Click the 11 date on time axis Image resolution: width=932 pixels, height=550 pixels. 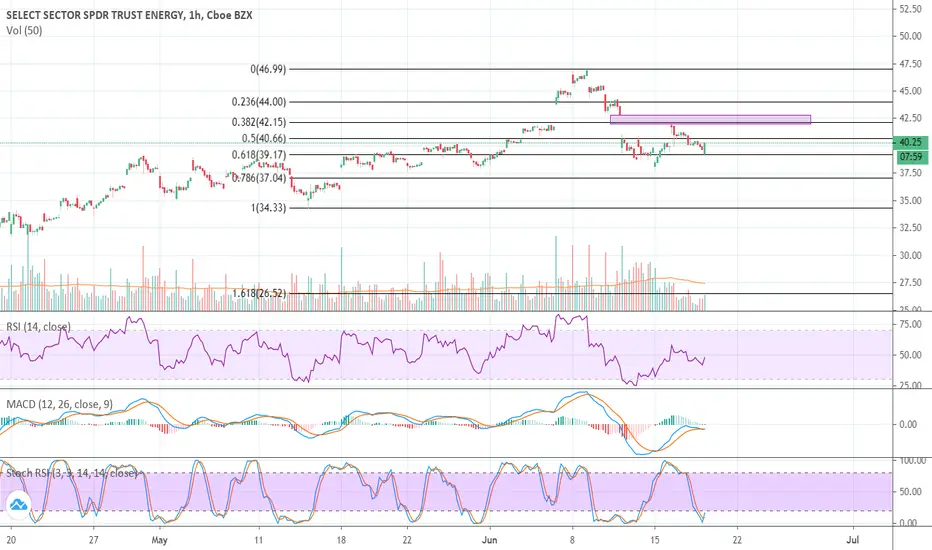(259, 540)
